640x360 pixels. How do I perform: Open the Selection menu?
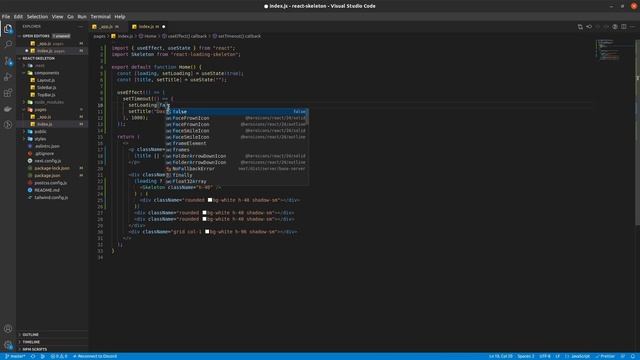(37, 17)
